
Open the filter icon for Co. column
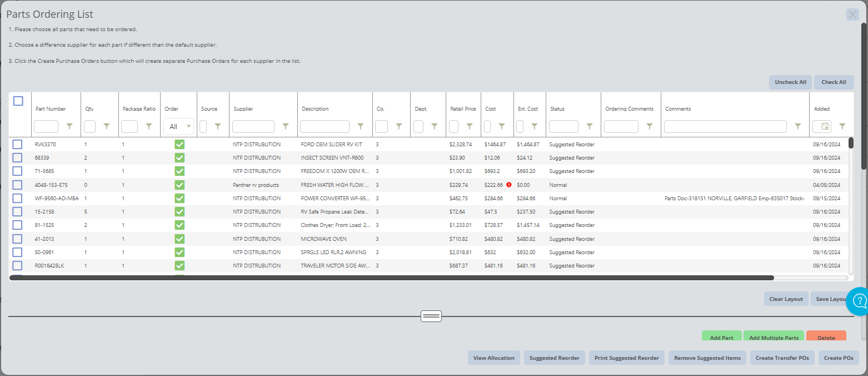[x=399, y=127]
